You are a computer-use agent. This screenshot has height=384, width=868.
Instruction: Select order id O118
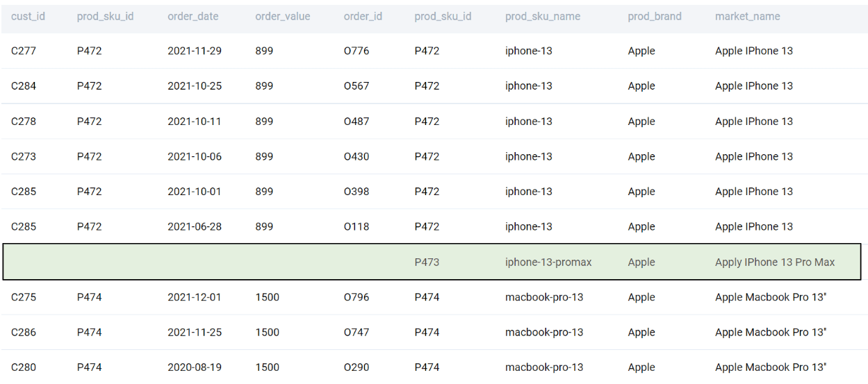357,226
